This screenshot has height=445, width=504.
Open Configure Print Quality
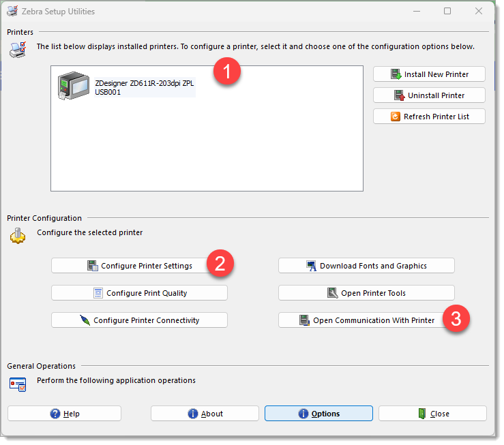click(139, 293)
